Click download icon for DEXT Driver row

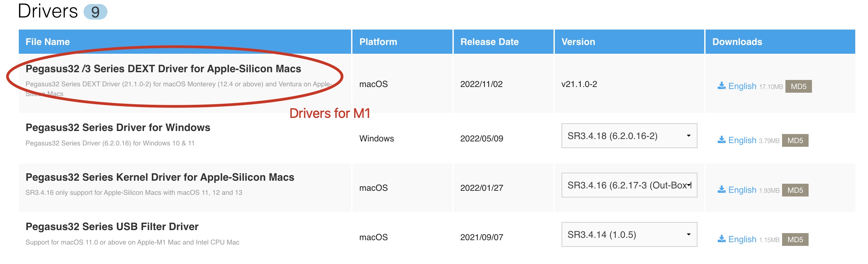[721, 86]
